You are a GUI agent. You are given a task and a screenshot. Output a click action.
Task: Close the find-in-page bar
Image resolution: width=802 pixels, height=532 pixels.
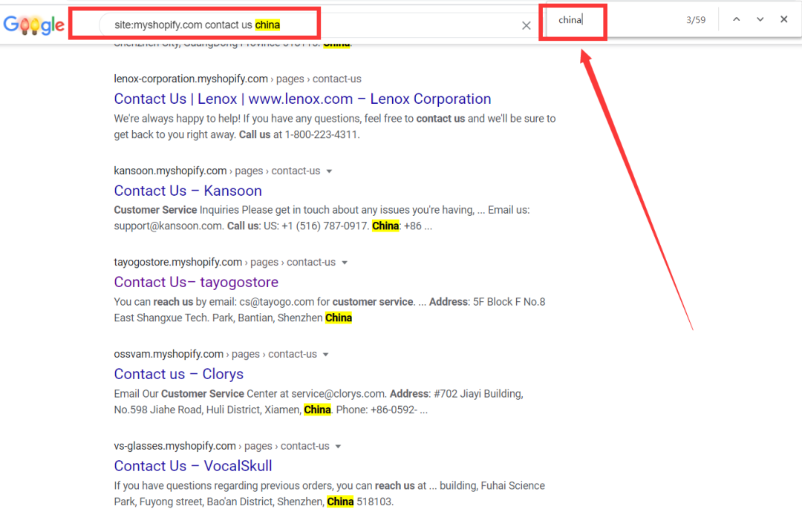coord(783,19)
